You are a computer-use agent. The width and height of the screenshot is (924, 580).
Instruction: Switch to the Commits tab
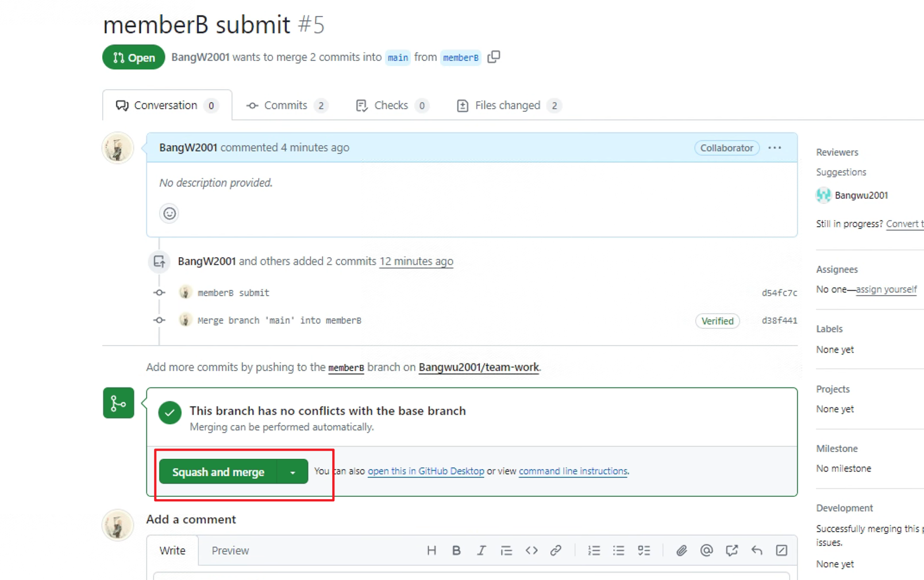287,106
